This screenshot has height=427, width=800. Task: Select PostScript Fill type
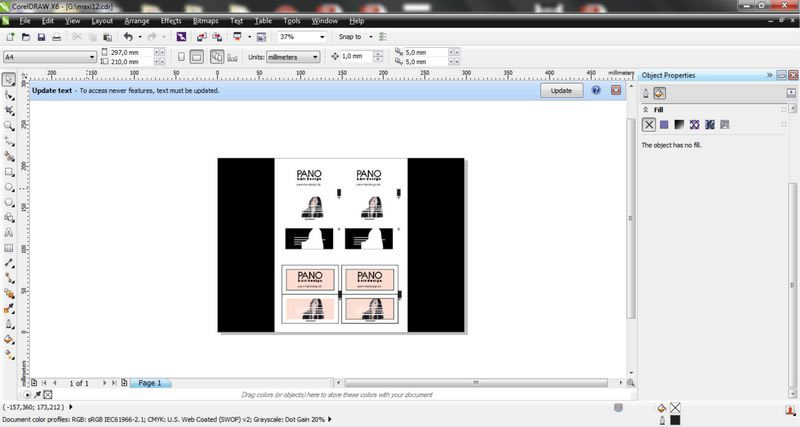(724, 124)
